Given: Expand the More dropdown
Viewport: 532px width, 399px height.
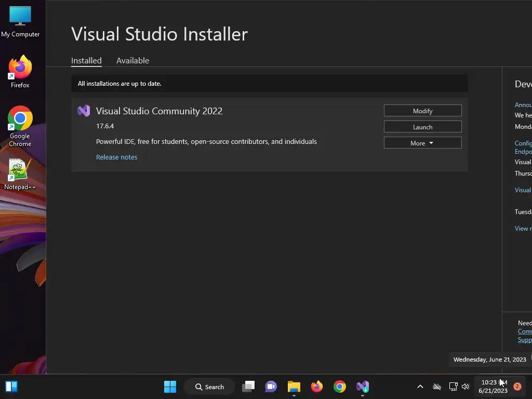Looking at the screenshot, I should click(x=423, y=143).
